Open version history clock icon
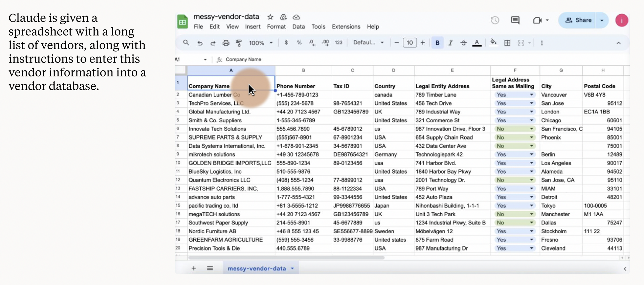The width and height of the screenshot is (644, 285). pyautogui.click(x=495, y=20)
